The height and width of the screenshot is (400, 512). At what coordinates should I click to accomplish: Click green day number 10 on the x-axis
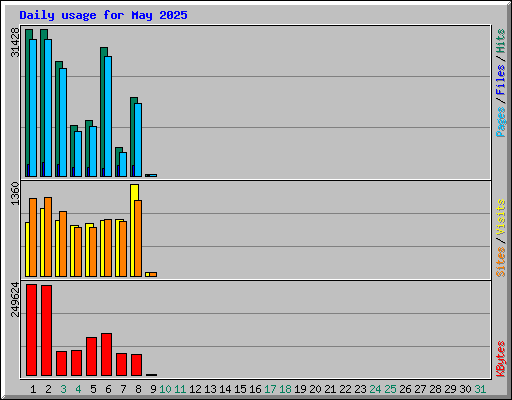165,389
